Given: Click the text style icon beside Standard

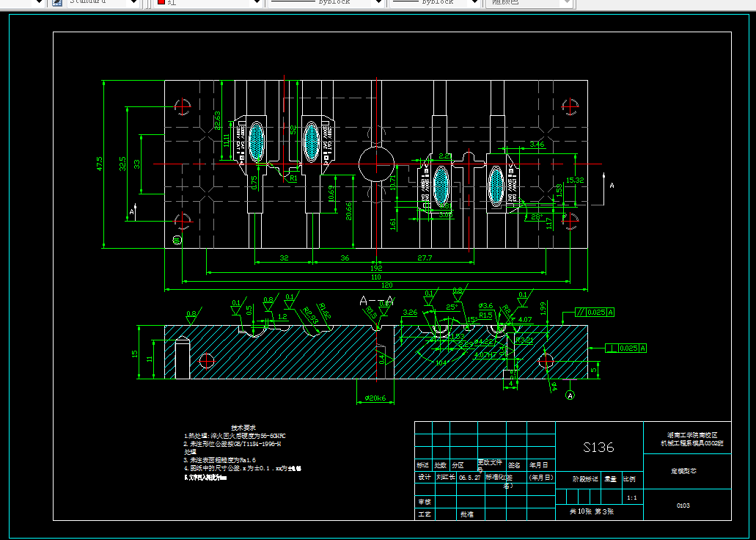Looking at the screenshot, I should (58, 3).
